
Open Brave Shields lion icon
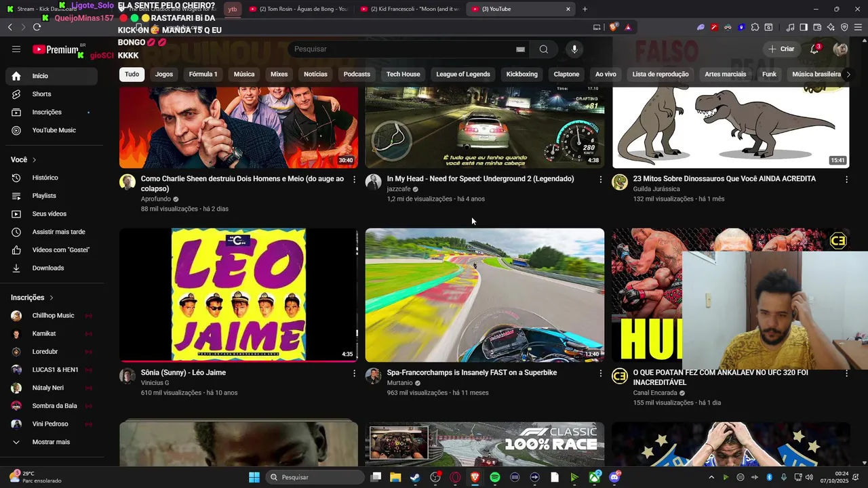click(613, 27)
